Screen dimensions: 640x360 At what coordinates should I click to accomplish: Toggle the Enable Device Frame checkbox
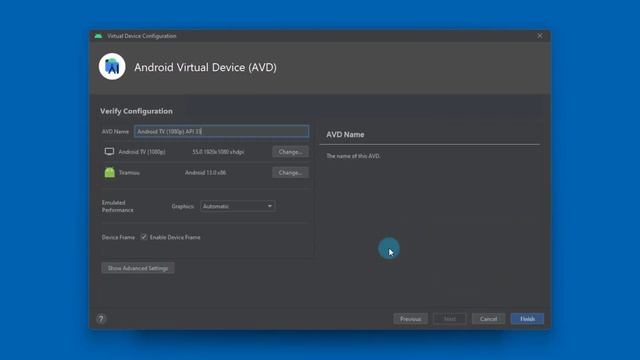coord(144,237)
